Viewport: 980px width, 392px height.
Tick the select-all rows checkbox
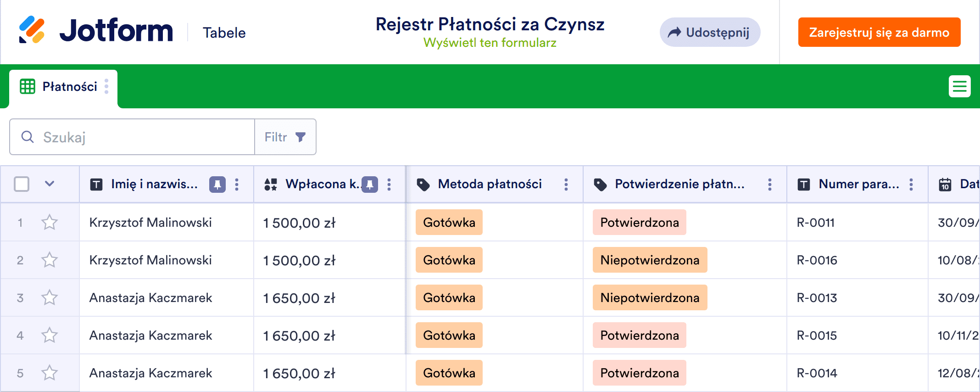22,184
